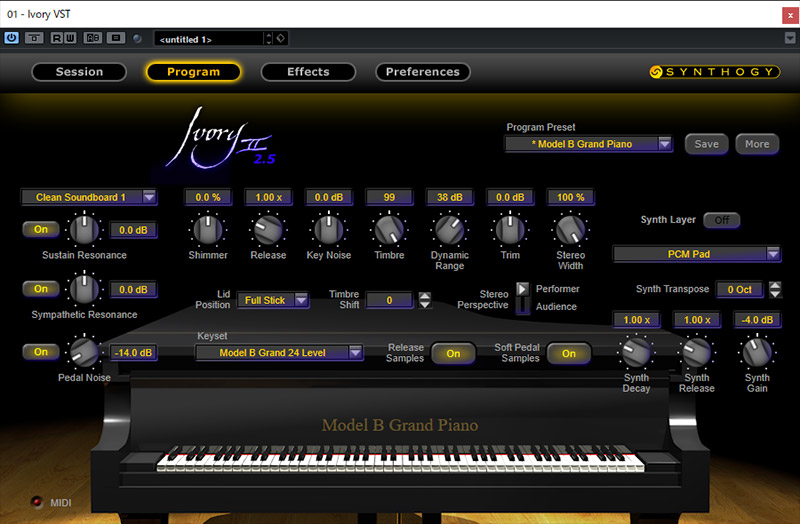
Task: Click the Sympathetic Resonance knob
Action: [x=84, y=289]
